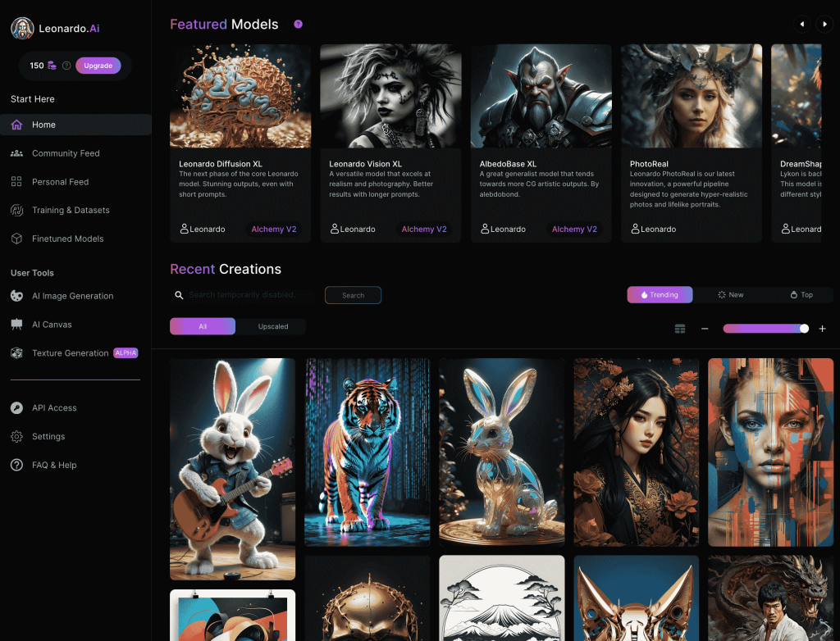Click Alchemy V2 tag on Leonardo Vision XL

[x=424, y=230]
